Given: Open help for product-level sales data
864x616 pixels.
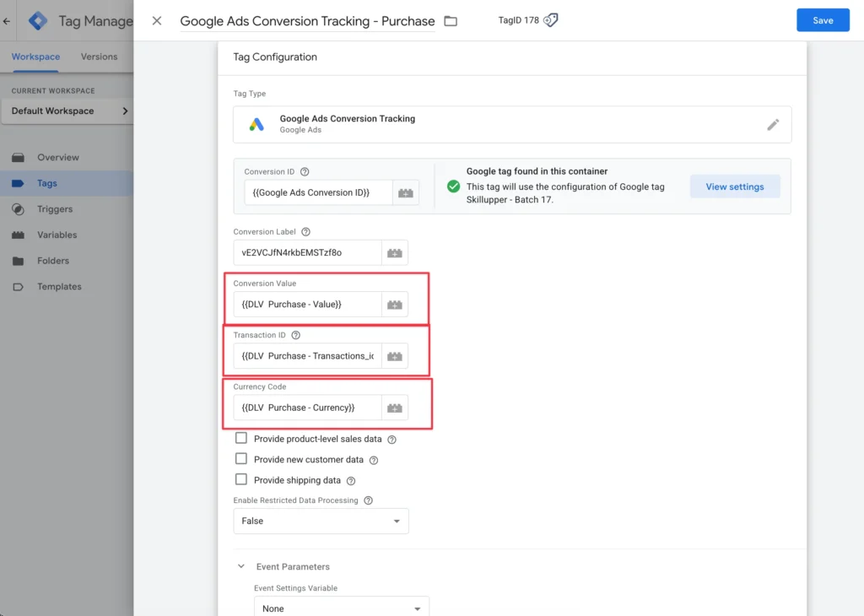Looking at the screenshot, I should coord(391,440).
